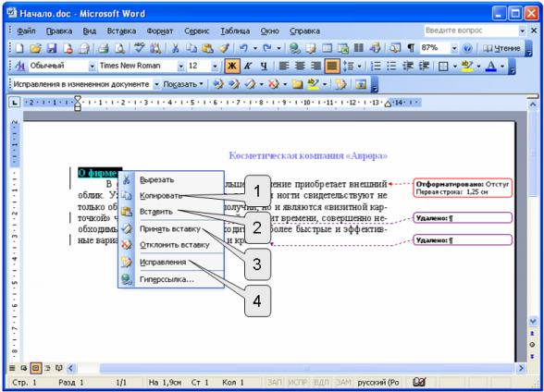Choose Гиперссылка... in the context menu
Screen dimensions: 544x392
tap(171, 279)
